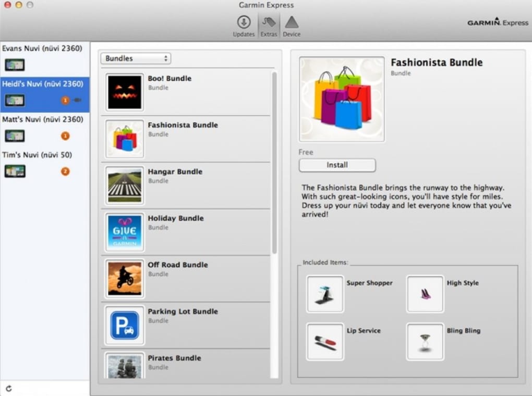Viewport: 532px width, 396px height.
Task: Click the bundle list vertical scrollbar
Action: click(x=274, y=163)
